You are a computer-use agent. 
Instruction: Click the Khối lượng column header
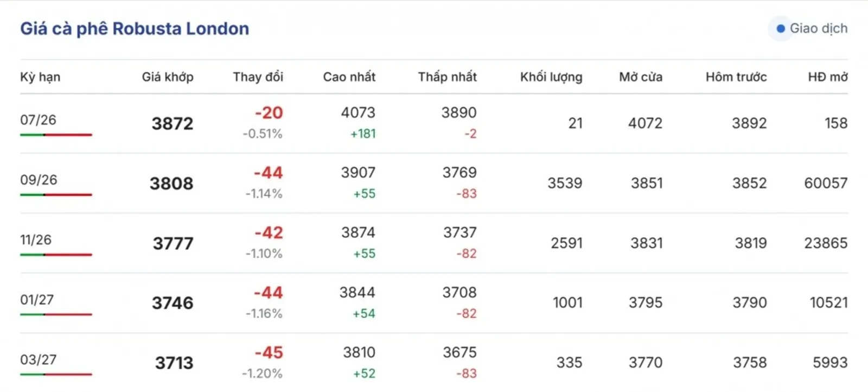click(551, 77)
